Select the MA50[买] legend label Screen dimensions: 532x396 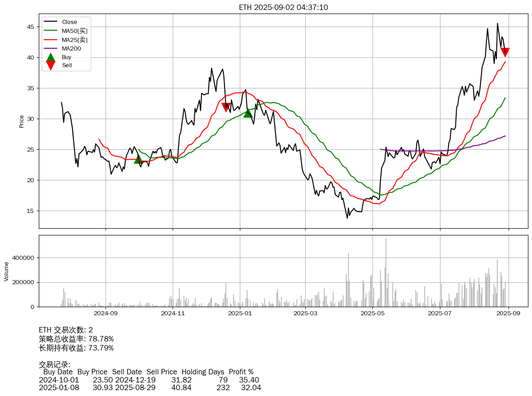tap(74, 31)
